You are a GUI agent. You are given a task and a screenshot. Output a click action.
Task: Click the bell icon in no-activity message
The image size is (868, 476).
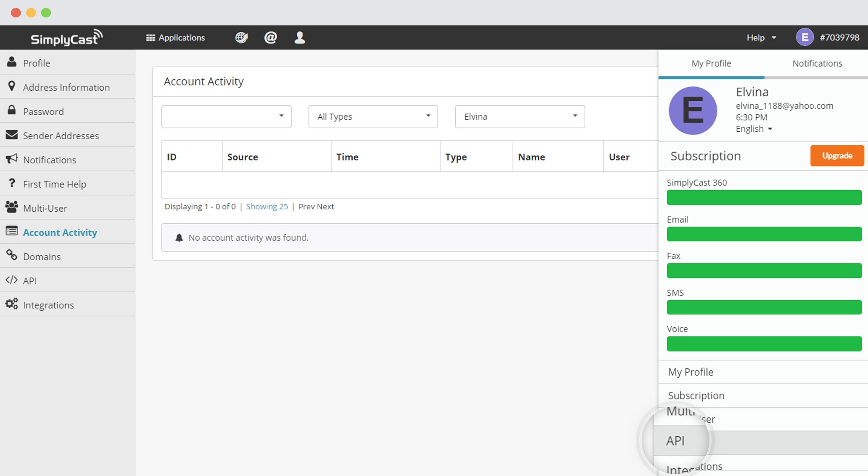pyautogui.click(x=179, y=238)
